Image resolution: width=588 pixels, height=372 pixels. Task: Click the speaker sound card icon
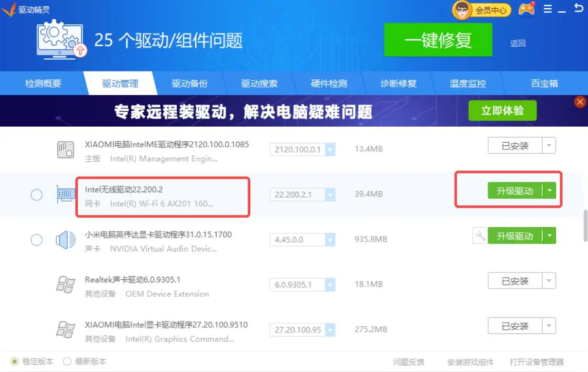tap(66, 240)
